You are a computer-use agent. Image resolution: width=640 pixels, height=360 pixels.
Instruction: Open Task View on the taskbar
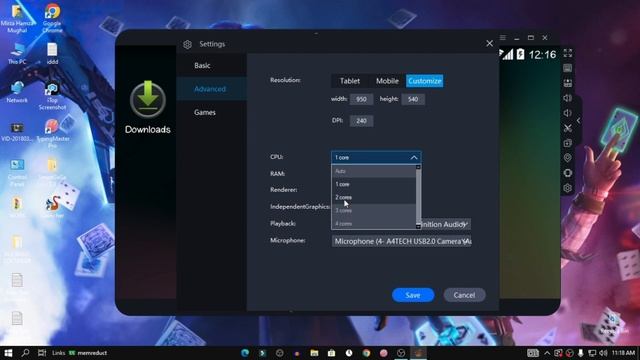42,353
